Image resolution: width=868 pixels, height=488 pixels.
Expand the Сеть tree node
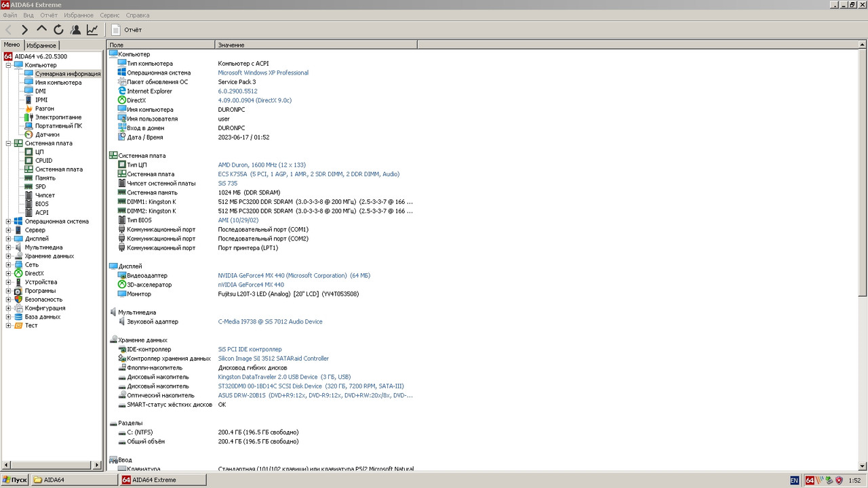pyautogui.click(x=8, y=264)
